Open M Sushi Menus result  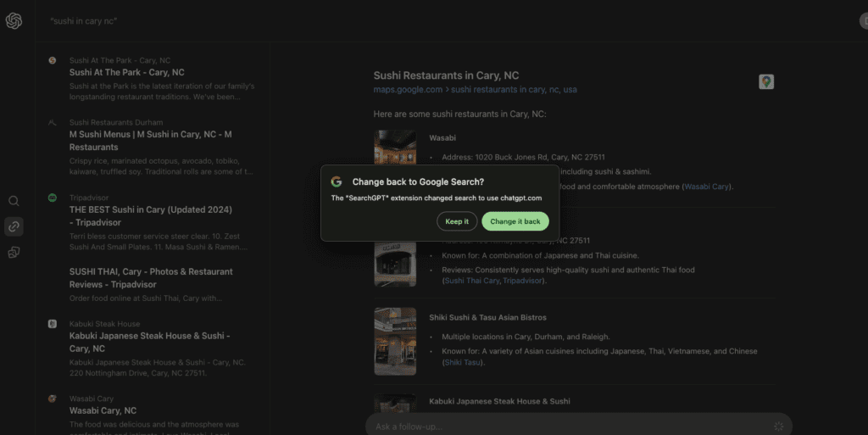151,141
